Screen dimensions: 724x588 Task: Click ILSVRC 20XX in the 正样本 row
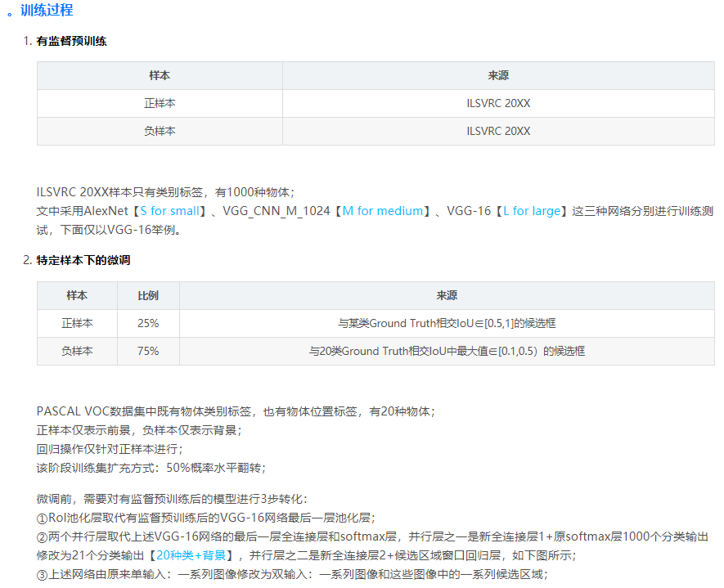[x=498, y=103]
